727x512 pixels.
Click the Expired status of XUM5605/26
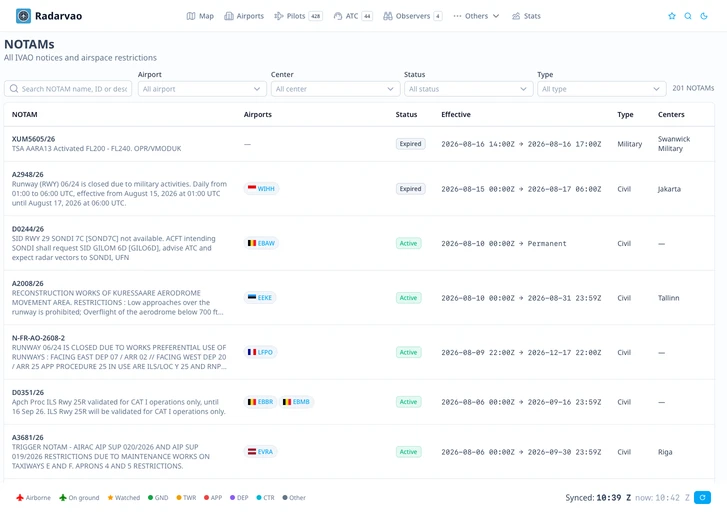[410, 144]
